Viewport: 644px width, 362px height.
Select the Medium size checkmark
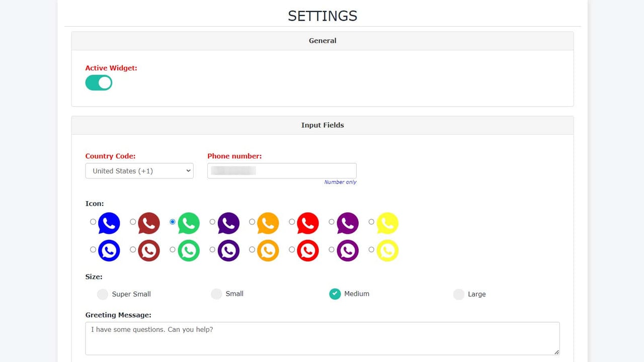point(335,294)
